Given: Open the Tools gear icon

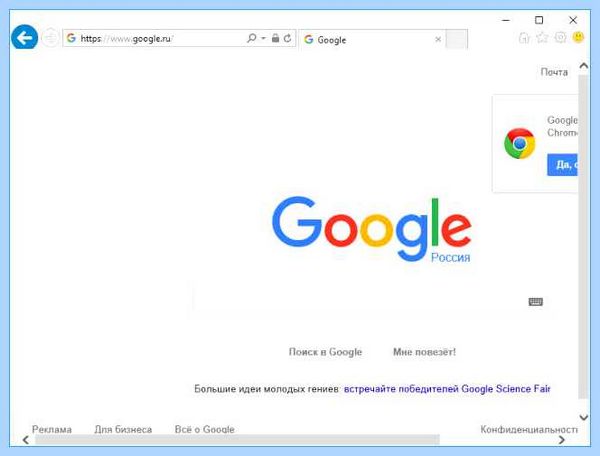Looking at the screenshot, I should (x=560, y=37).
